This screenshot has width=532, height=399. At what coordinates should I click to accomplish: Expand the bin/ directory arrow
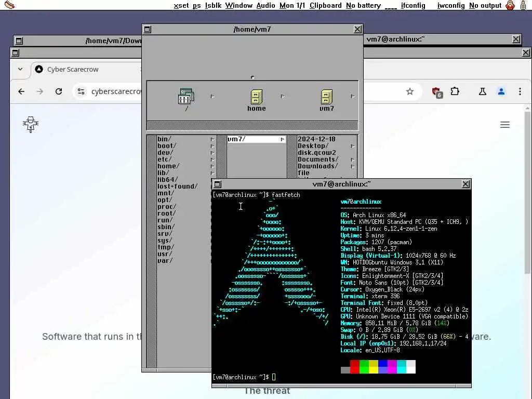coord(212,139)
